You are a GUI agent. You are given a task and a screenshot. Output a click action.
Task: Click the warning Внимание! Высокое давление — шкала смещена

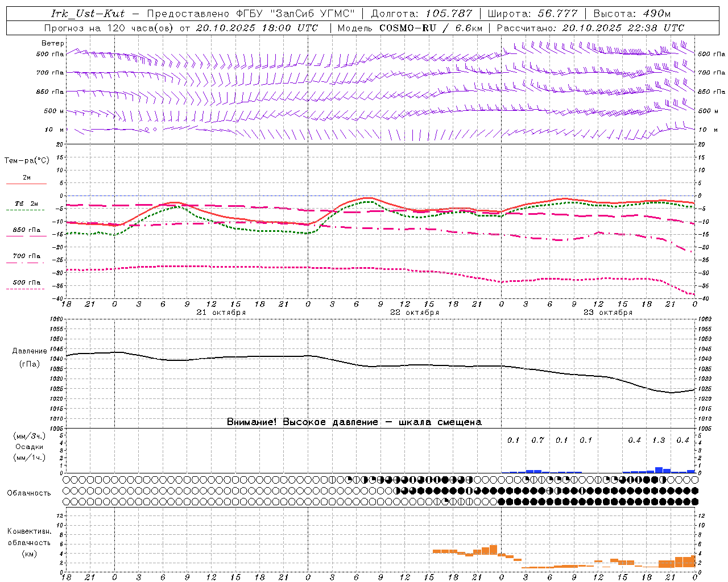354,422
